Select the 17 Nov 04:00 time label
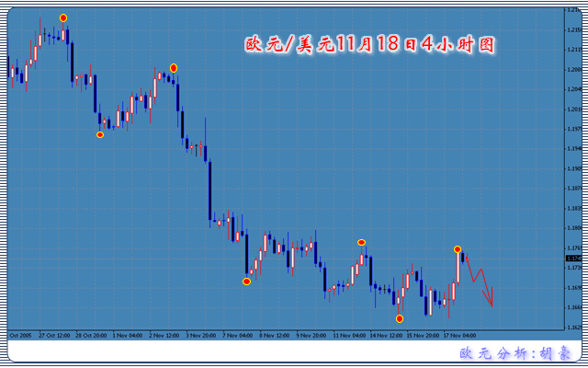Image resolution: width=588 pixels, height=368 pixels. [459, 335]
